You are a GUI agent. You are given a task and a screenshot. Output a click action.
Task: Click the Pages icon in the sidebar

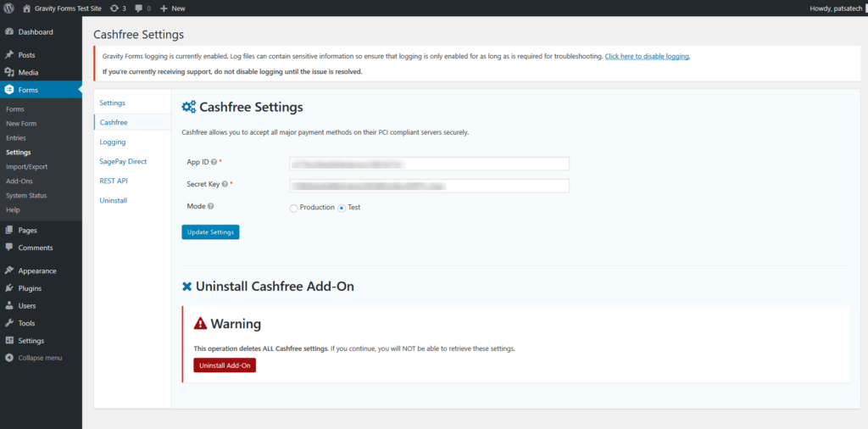[8, 231]
